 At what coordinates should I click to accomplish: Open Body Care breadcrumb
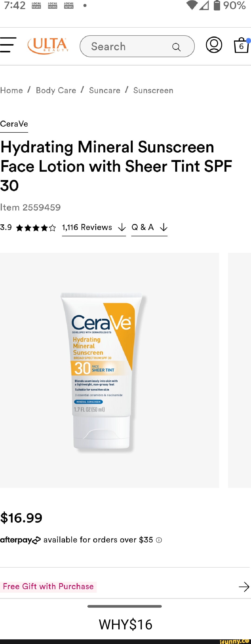click(56, 90)
